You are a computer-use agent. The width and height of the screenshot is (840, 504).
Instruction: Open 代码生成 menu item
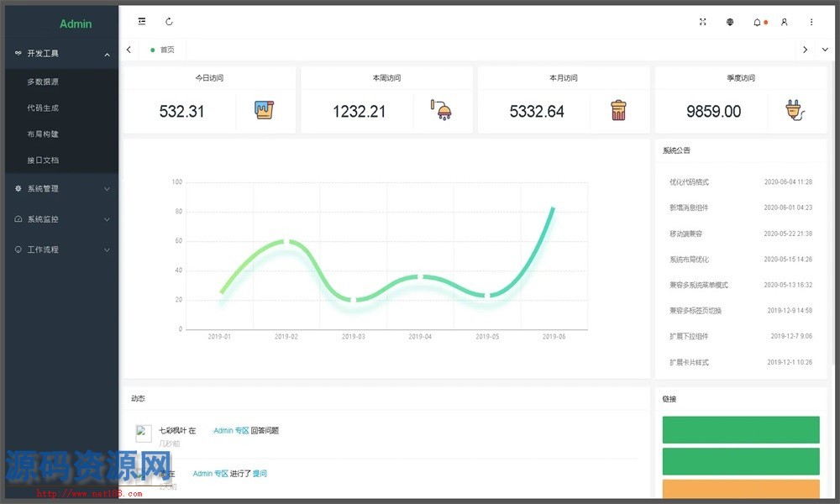[x=61, y=108]
